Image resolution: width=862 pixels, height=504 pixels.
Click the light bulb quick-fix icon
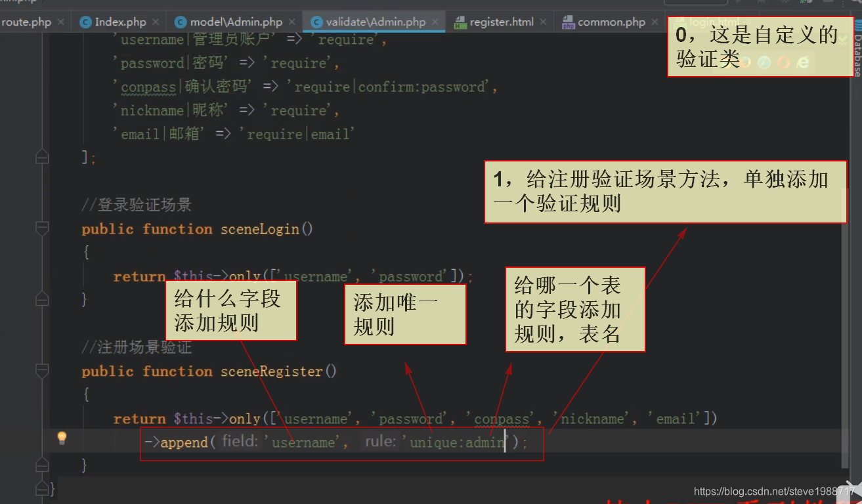pos(62,438)
